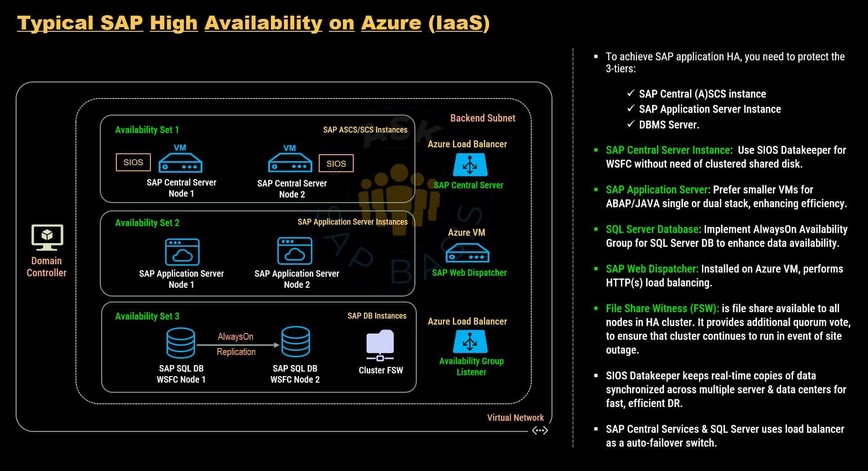Click the Replication text below the arrow
Viewport: 868px width, 471px height.
point(236,352)
